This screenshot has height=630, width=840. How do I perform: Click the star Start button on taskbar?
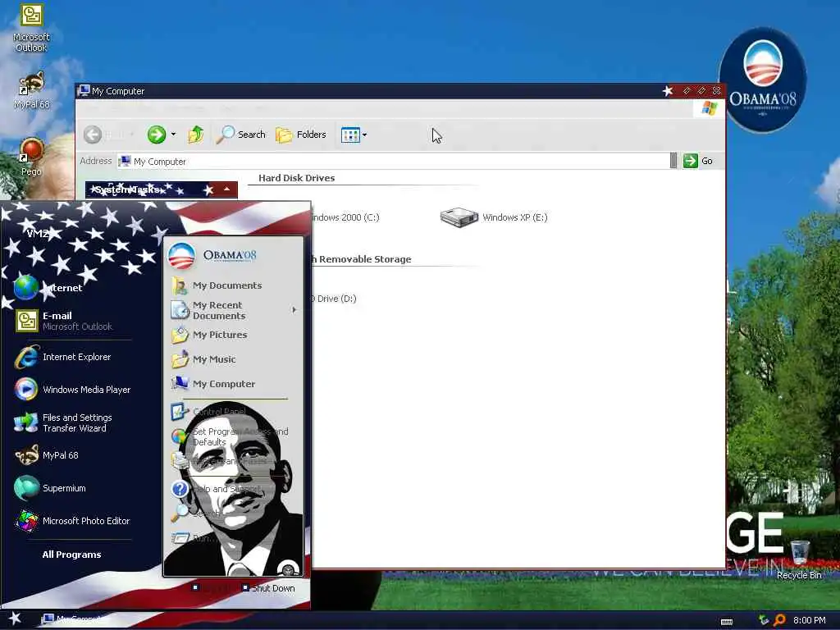coord(15,619)
